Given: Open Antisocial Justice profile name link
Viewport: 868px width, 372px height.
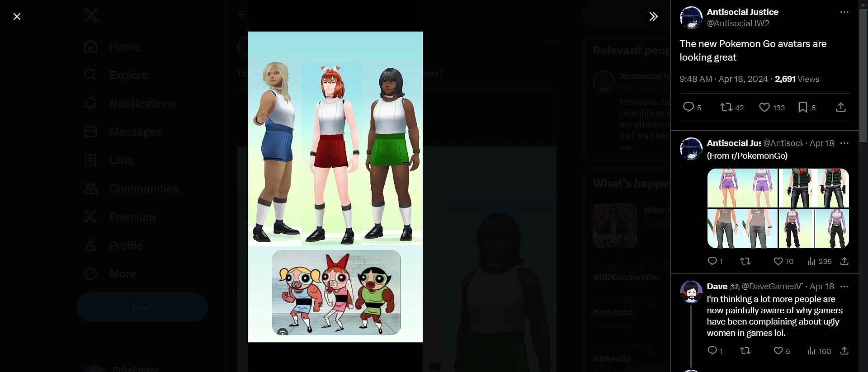Looking at the screenshot, I should 742,12.
